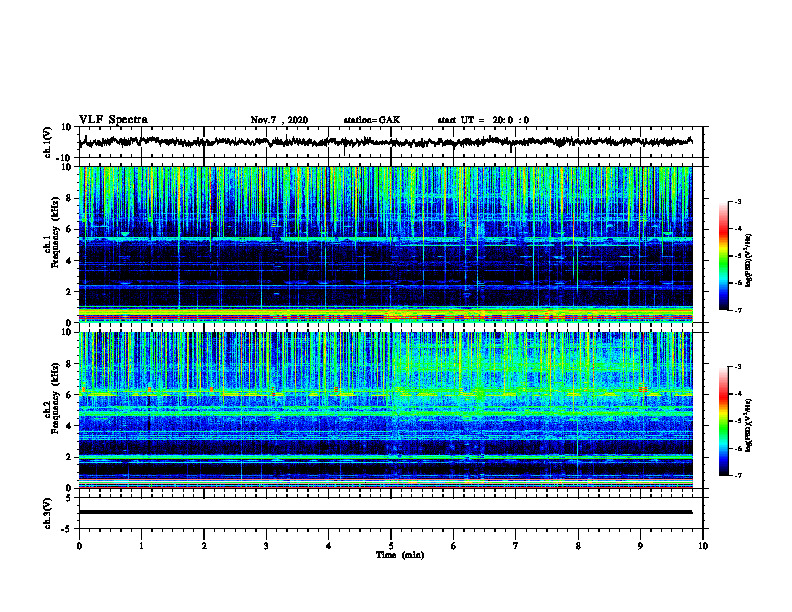
Task: Click the ch.1 voltage waveform trace
Action: [x=386, y=142]
